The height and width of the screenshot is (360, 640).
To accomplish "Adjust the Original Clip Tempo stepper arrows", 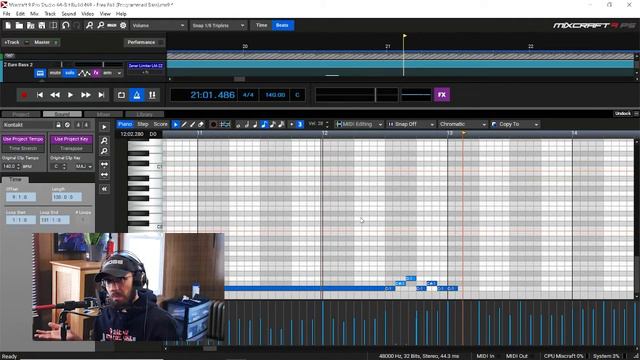I will [x=18, y=167].
